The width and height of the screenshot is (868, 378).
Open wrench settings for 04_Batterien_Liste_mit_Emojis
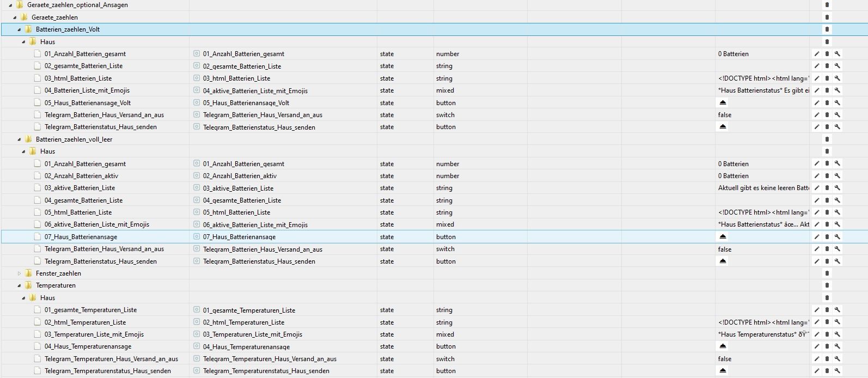click(x=838, y=90)
